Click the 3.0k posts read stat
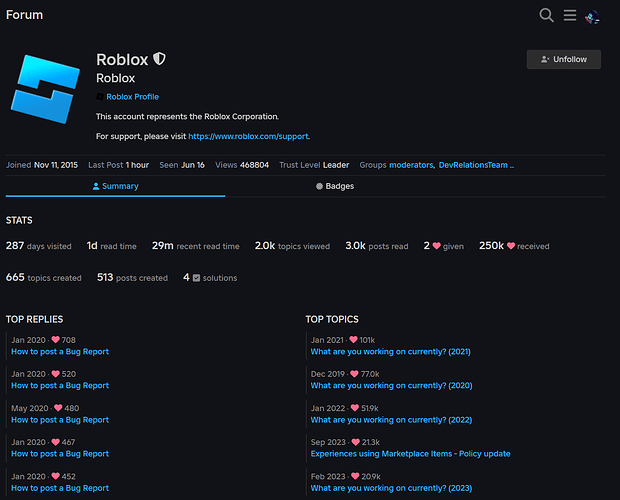The width and height of the screenshot is (620, 500). pos(377,246)
